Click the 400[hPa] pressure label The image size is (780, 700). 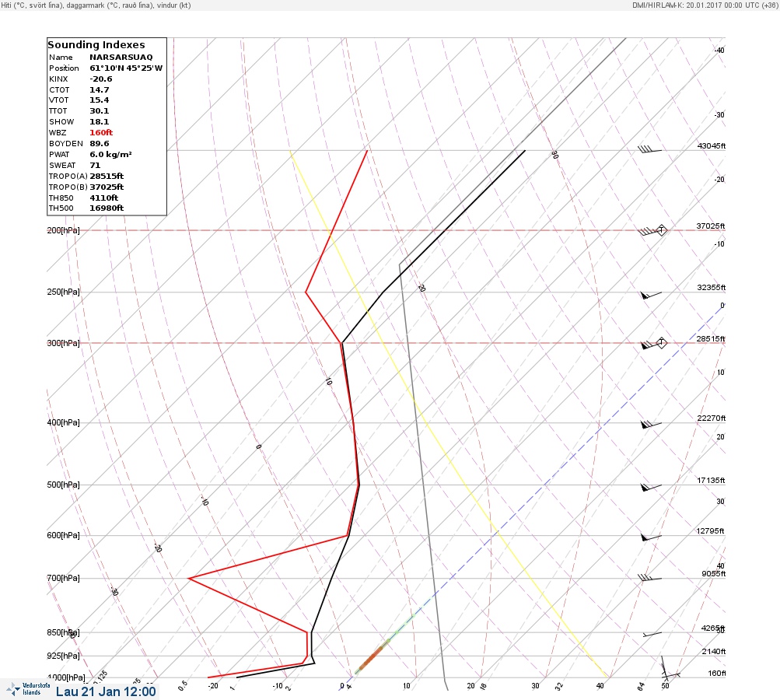pyautogui.click(x=63, y=423)
